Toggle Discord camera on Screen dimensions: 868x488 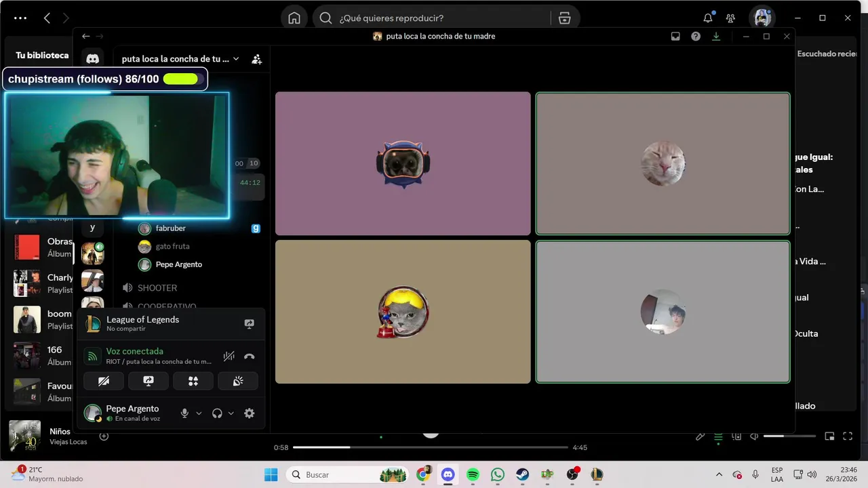coord(104,381)
